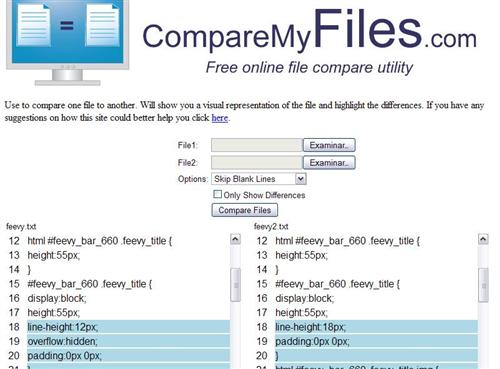
Task: Select right pane line 12 html #feevy_bar_660
Action: click(x=347, y=241)
